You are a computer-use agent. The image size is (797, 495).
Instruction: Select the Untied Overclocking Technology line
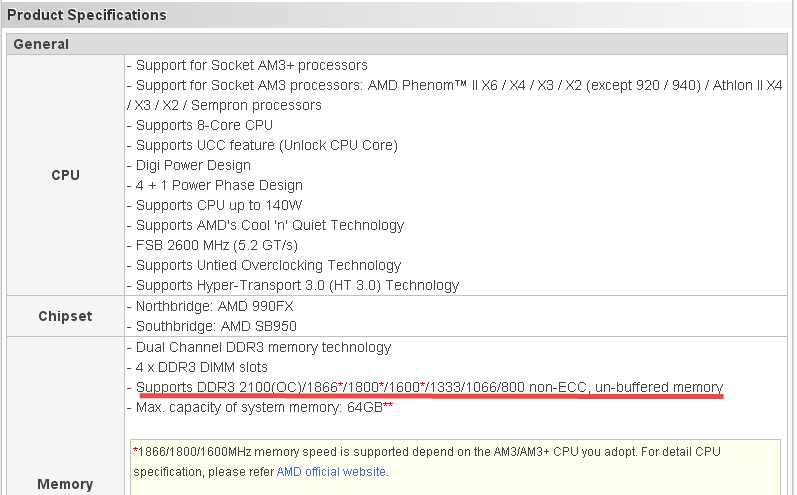pyautogui.click(x=267, y=265)
